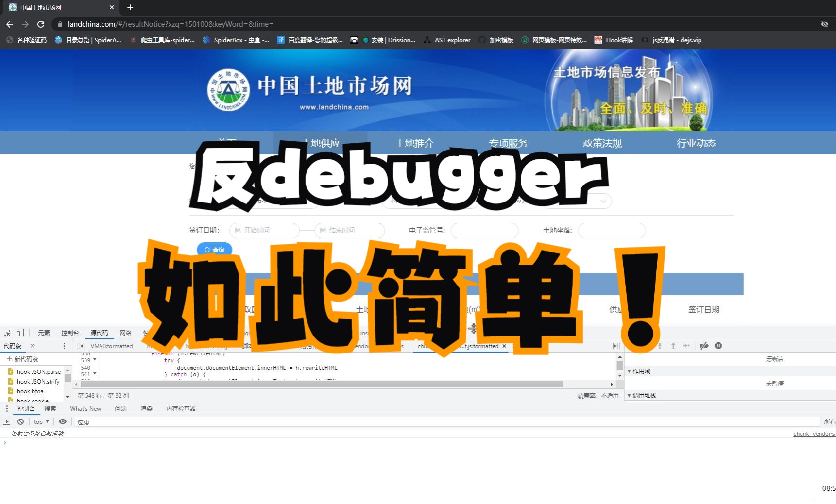Select the drawer 控制台 tab
Screen dimensions: 836x504
coord(26,409)
